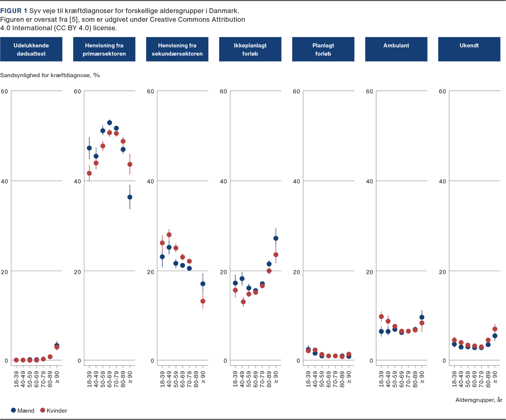This screenshot has width=506, height=420.
Task: Select the Ambulant header box
Action: (x=396, y=49)
